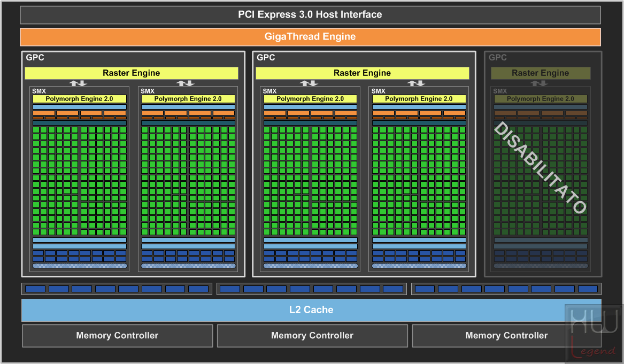This screenshot has height=364, width=624.
Task: Click the dimmed SMX label in disabled GPC
Action: [x=500, y=91]
